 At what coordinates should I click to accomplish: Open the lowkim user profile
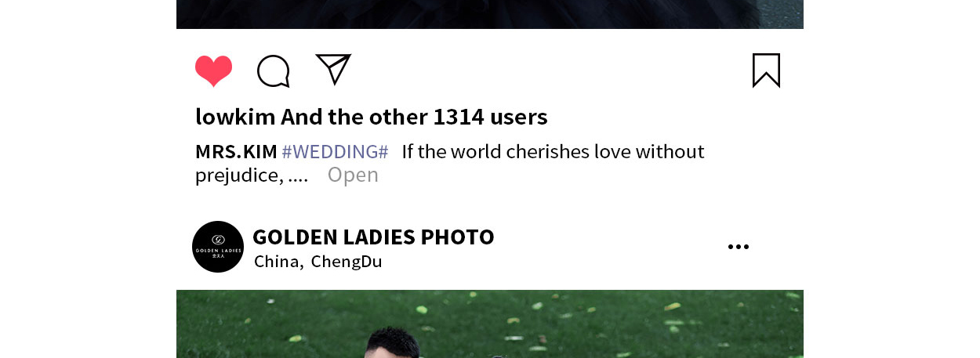click(235, 117)
